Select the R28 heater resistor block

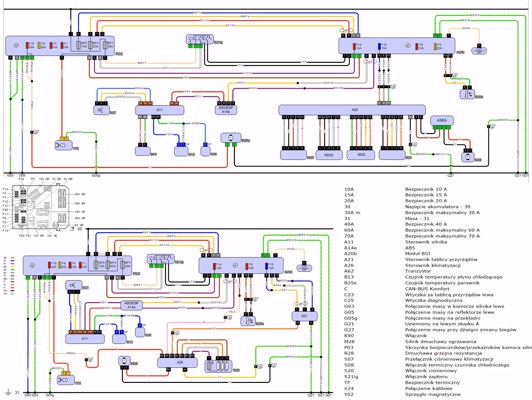coord(218,365)
